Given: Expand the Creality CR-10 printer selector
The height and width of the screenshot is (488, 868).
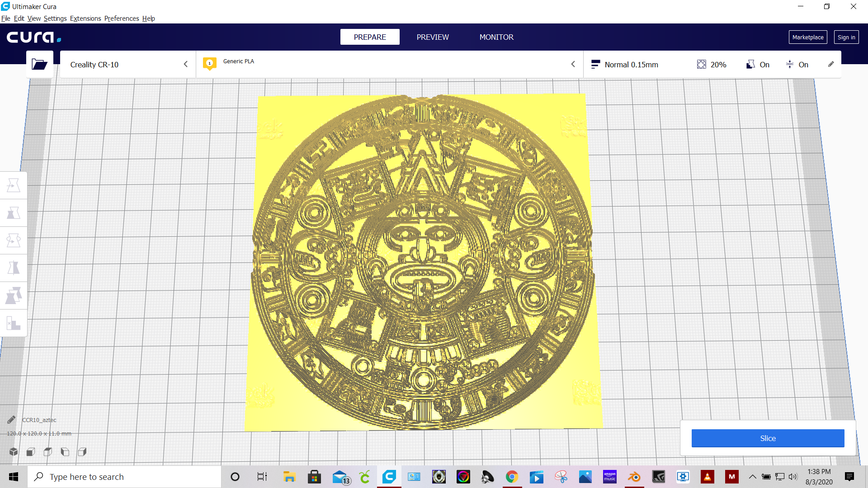Looking at the screenshot, I should (128, 64).
